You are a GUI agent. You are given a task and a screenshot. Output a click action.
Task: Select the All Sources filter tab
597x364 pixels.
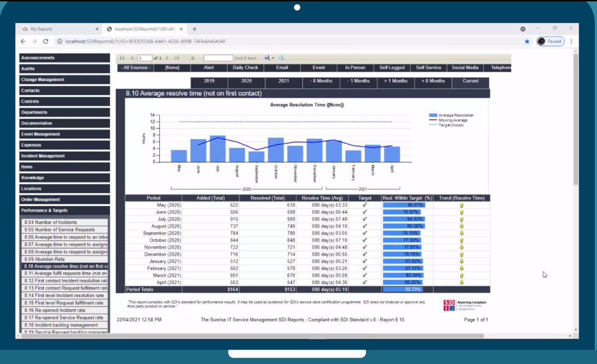[135, 68]
